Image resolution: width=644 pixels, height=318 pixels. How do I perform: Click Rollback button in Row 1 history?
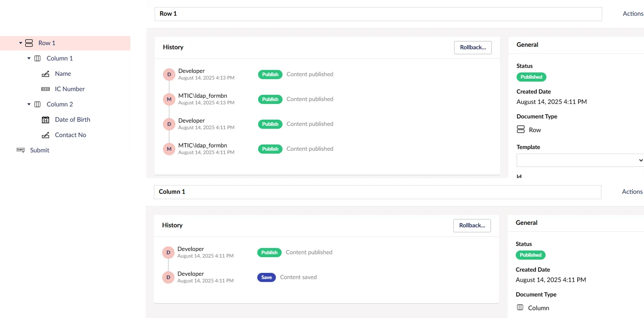473,47
